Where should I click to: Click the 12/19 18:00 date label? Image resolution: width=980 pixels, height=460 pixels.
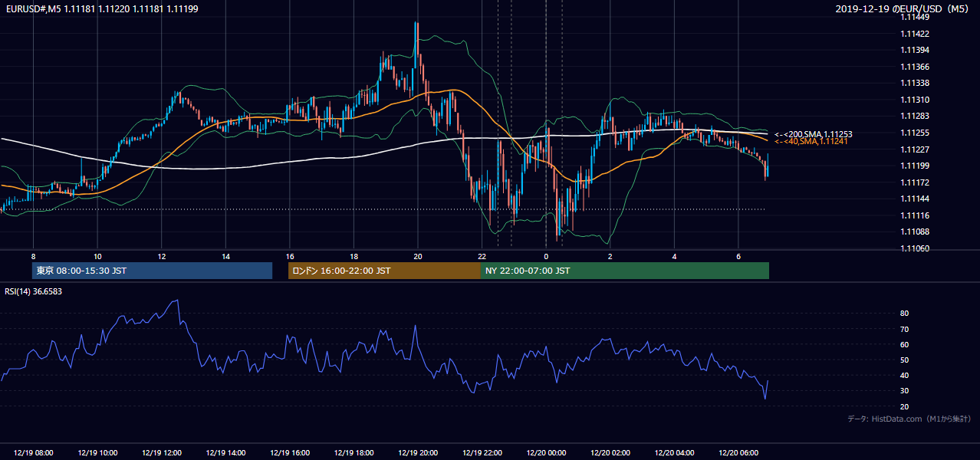tap(354, 453)
